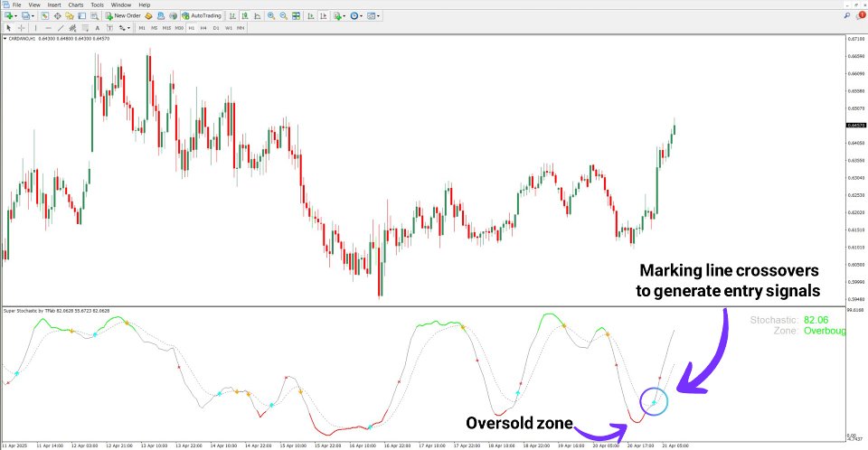Image resolution: width=868 pixels, height=450 pixels.
Task: Click the circled cyan crossover signal arrow
Action: point(655,402)
